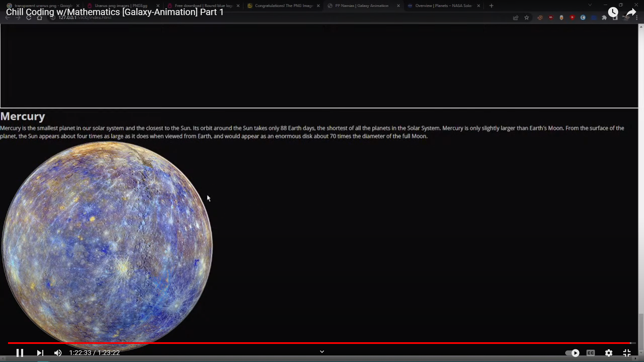Toggle closed captions on
Screen dimensions: 644x362
(590, 353)
